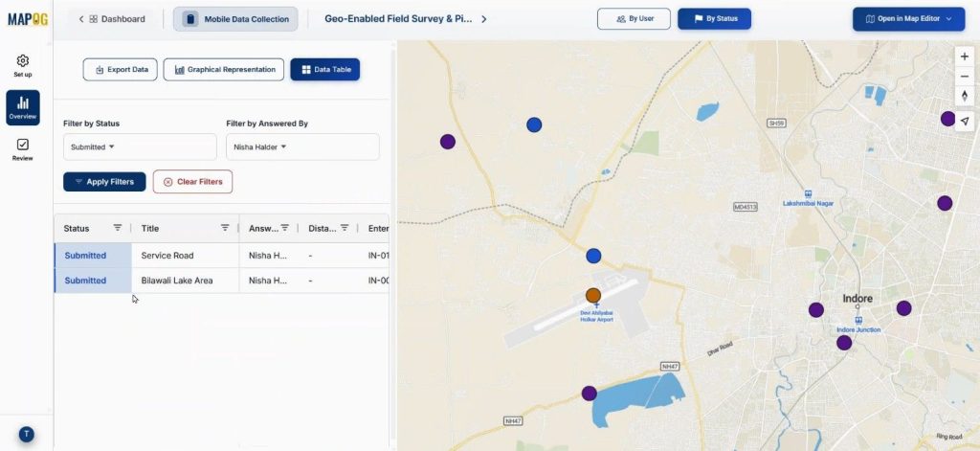Select the Mobile Data Collection tab
This screenshot has width=980, height=451.
click(235, 19)
